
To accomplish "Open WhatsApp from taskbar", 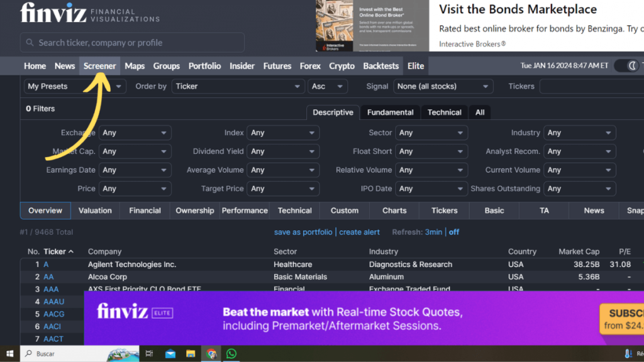I will [231, 353].
